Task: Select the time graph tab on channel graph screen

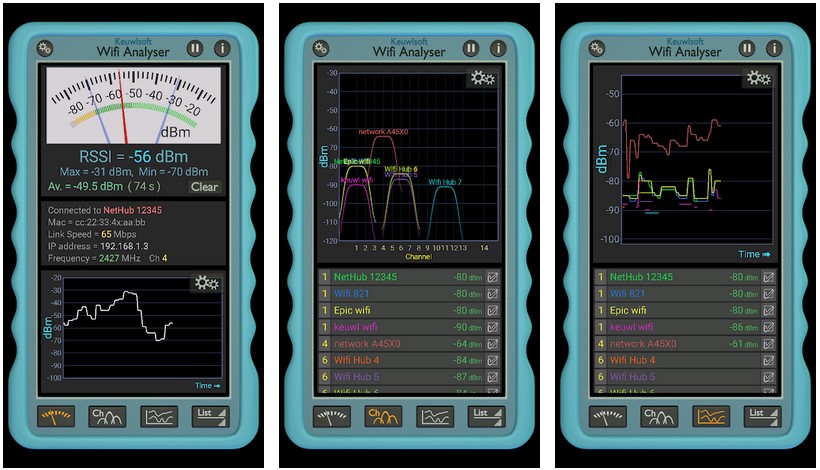Action: [x=435, y=417]
